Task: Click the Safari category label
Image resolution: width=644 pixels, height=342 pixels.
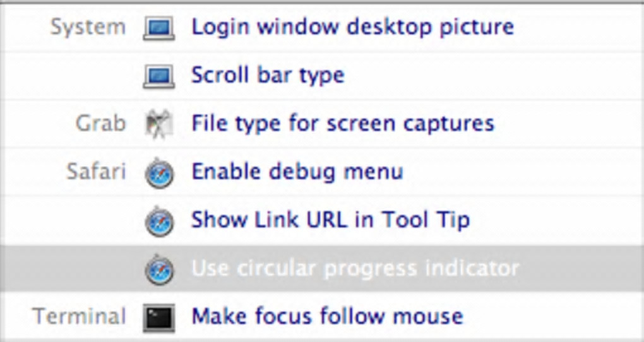Action: (x=95, y=172)
